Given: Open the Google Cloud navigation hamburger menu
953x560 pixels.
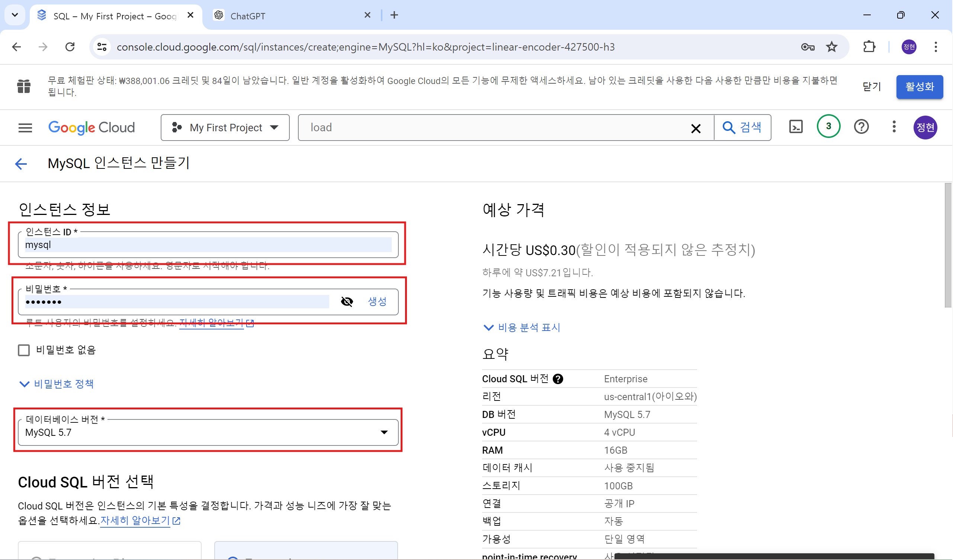Looking at the screenshot, I should 25,128.
